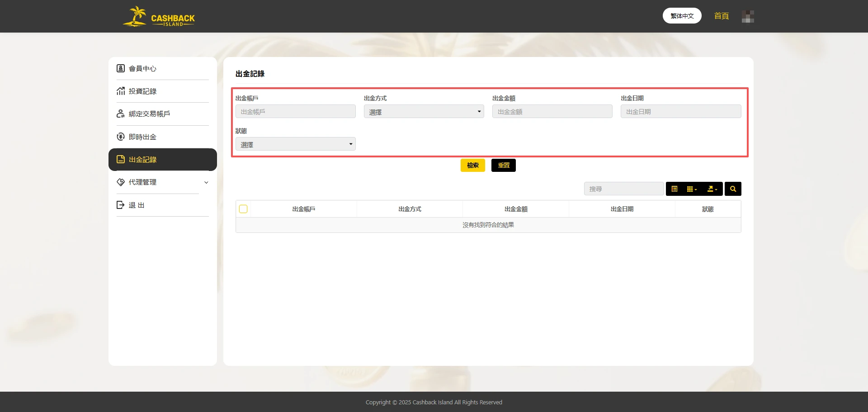The width and height of the screenshot is (868, 412).
Task: Click the 退出 logout icon
Action: point(120,204)
